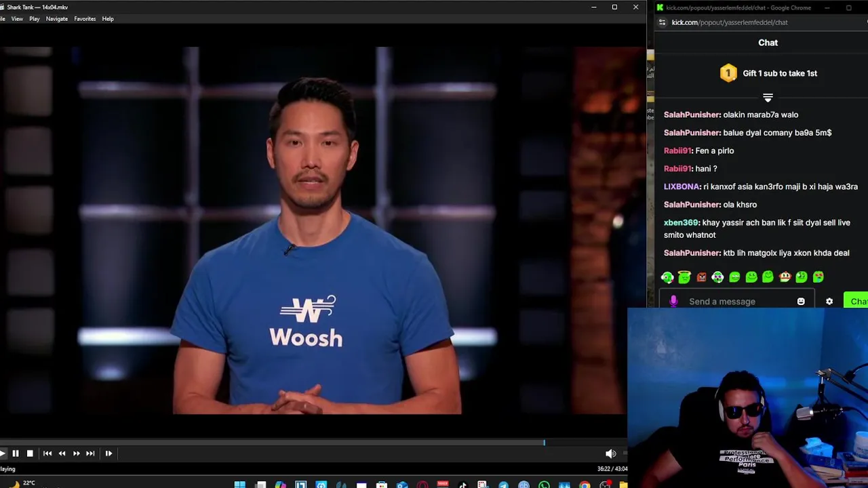This screenshot has height=488, width=868.
Task: Stop the video with the stop button
Action: coord(30,453)
